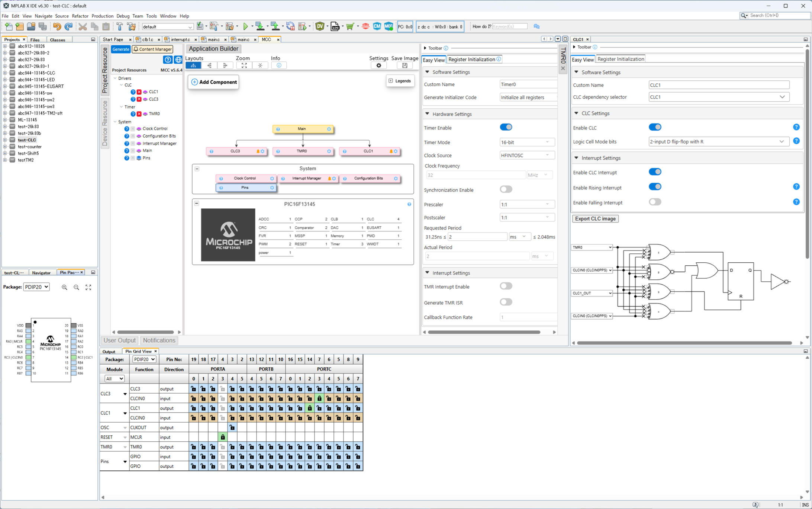Viewport: 812px width, 509px height.
Task: Click the Debug Project icon
Action: (x=302, y=26)
